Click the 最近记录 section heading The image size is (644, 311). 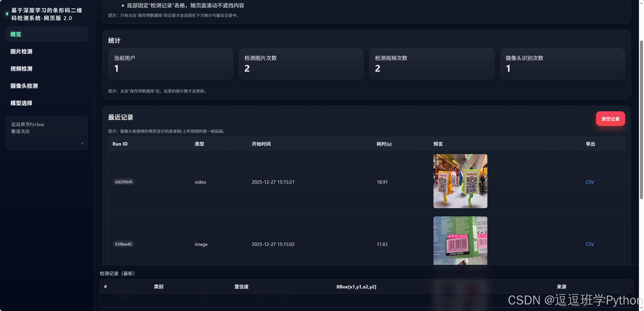click(x=121, y=117)
